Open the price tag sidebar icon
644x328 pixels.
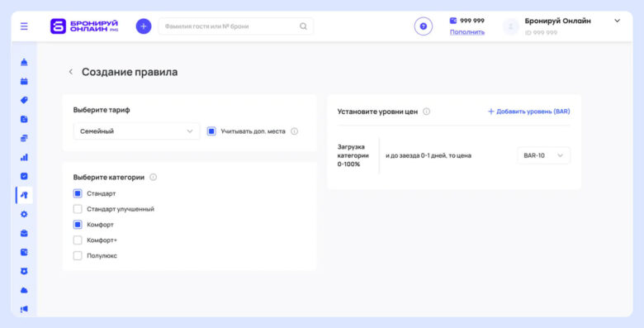(x=24, y=100)
